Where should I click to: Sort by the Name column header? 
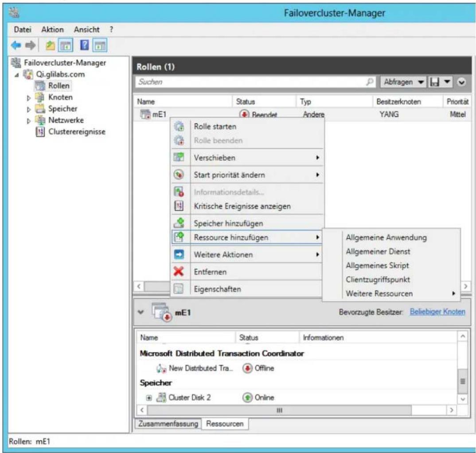183,101
